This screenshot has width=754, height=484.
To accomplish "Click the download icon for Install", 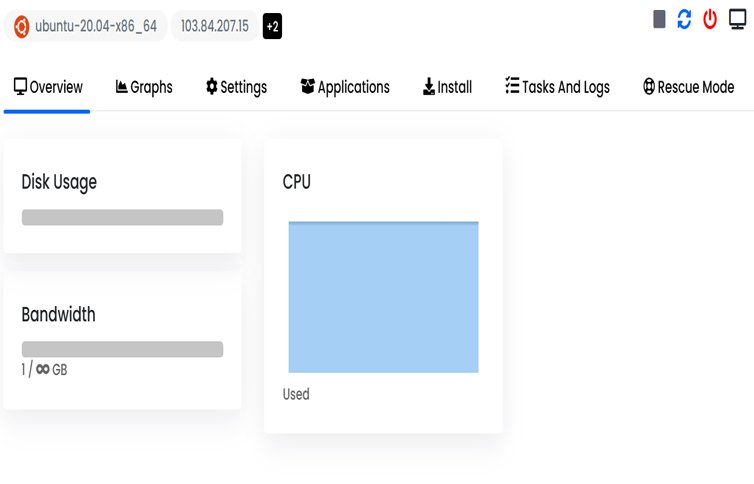I will coord(429,87).
